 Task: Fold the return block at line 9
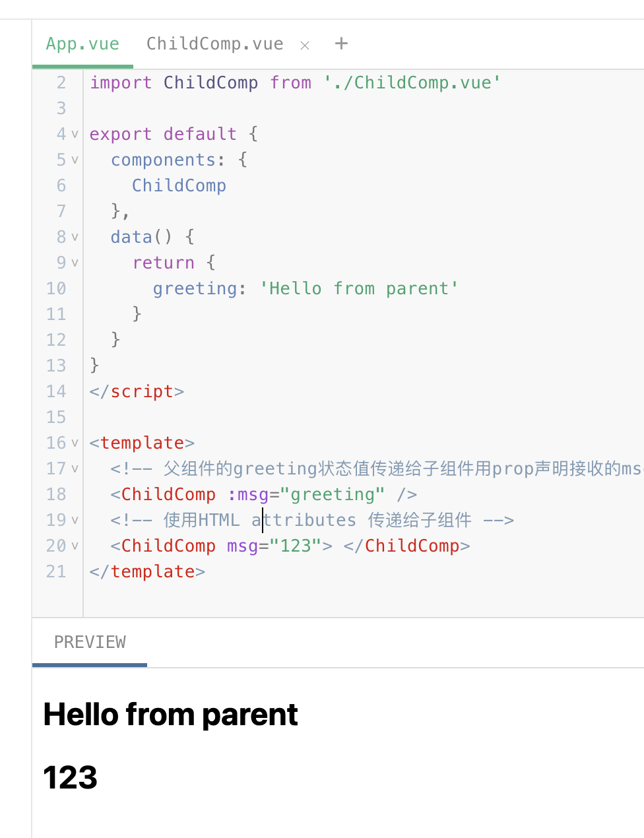(x=75, y=263)
